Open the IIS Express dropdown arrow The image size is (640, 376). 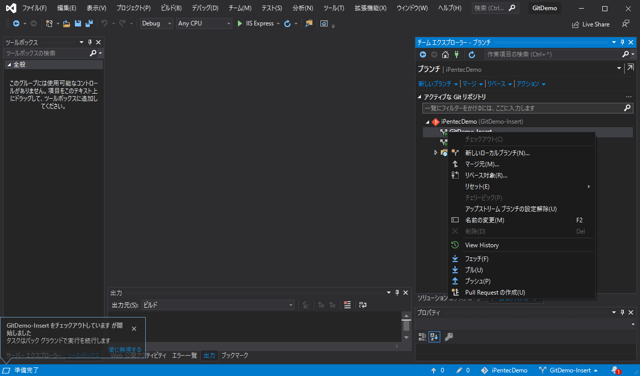pos(278,24)
